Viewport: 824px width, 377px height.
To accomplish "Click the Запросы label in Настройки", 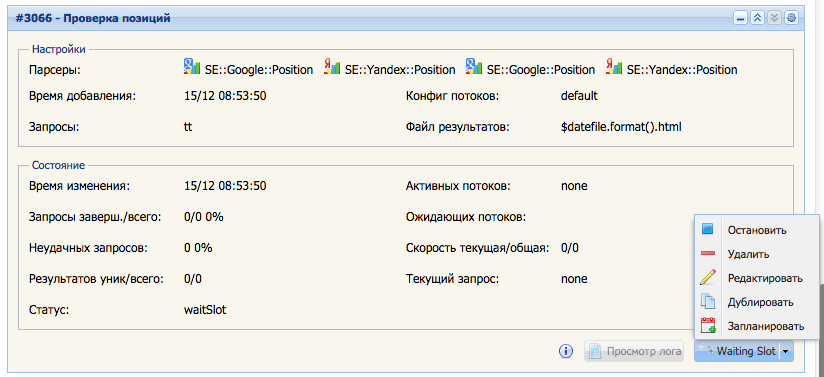I will pyautogui.click(x=54, y=127).
